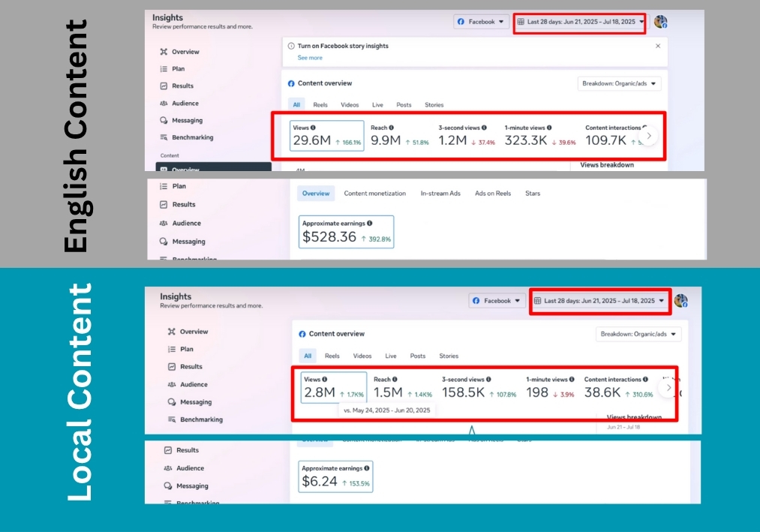Click the Plan list icon in English Content insights sidebar
The height and width of the screenshot is (532, 760).
point(164,69)
